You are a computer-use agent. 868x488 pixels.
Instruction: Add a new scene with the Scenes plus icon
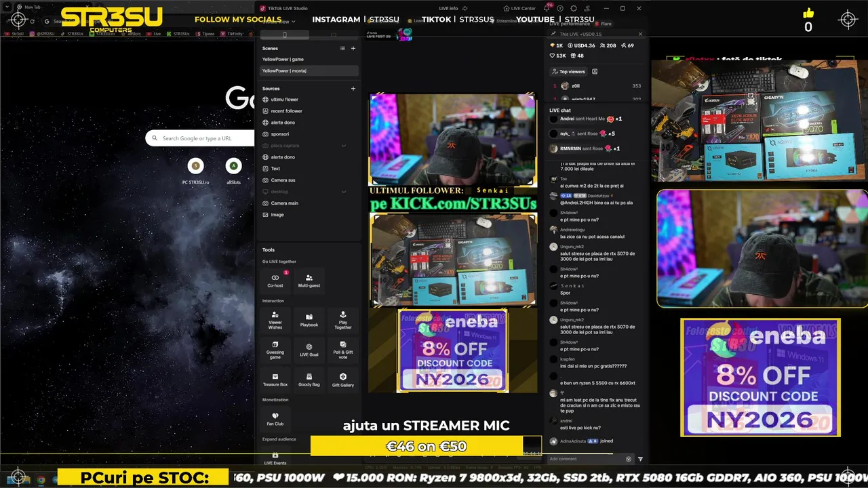pyautogui.click(x=353, y=49)
